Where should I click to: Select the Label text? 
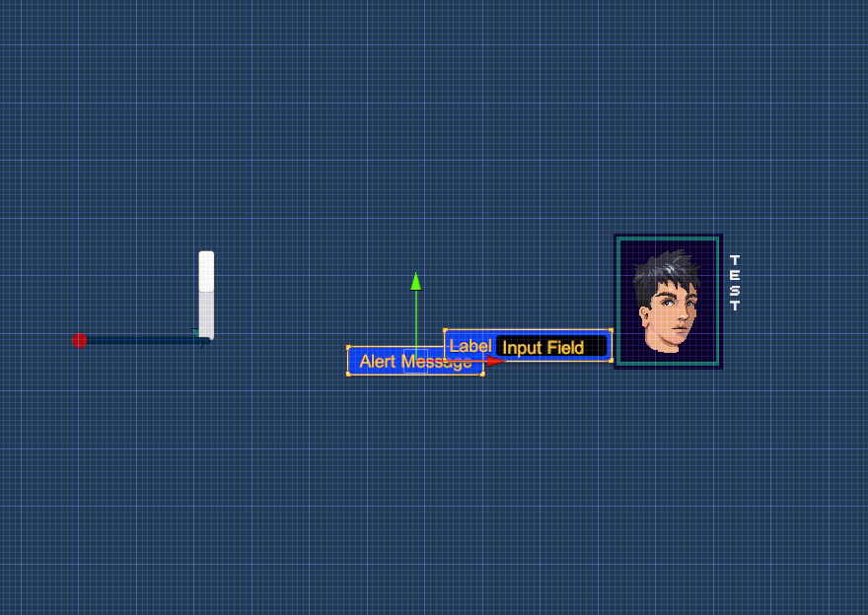click(470, 346)
